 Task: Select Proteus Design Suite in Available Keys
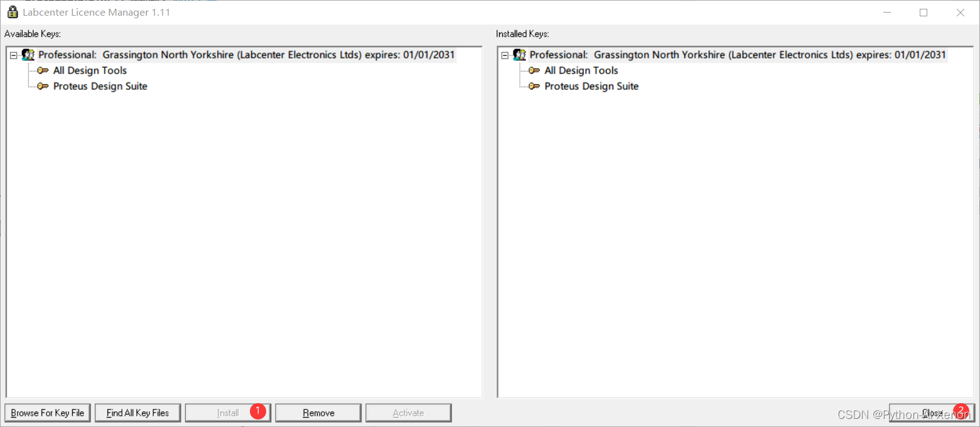(100, 86)
